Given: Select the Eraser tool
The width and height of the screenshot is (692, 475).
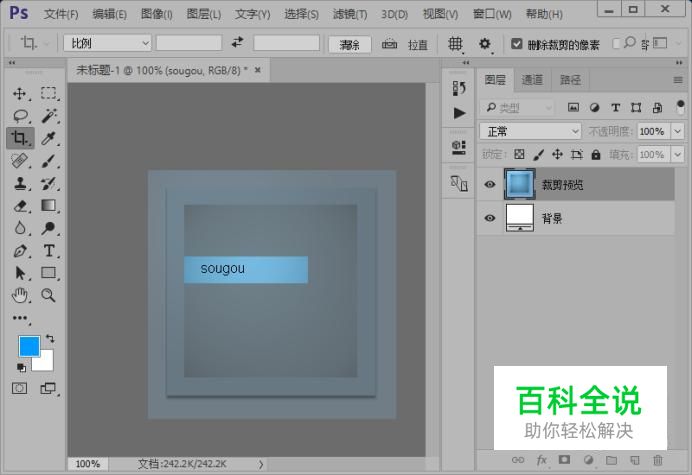Looking at the screenshot, I should point(19,206).
